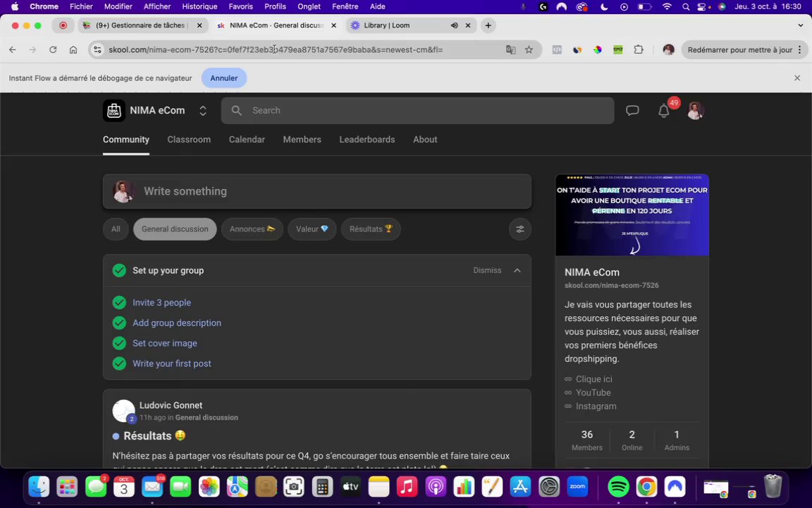Open the notifications bell with 49 badge
The height and width of the screenshot is (508, 812).
tap(664, 110)
